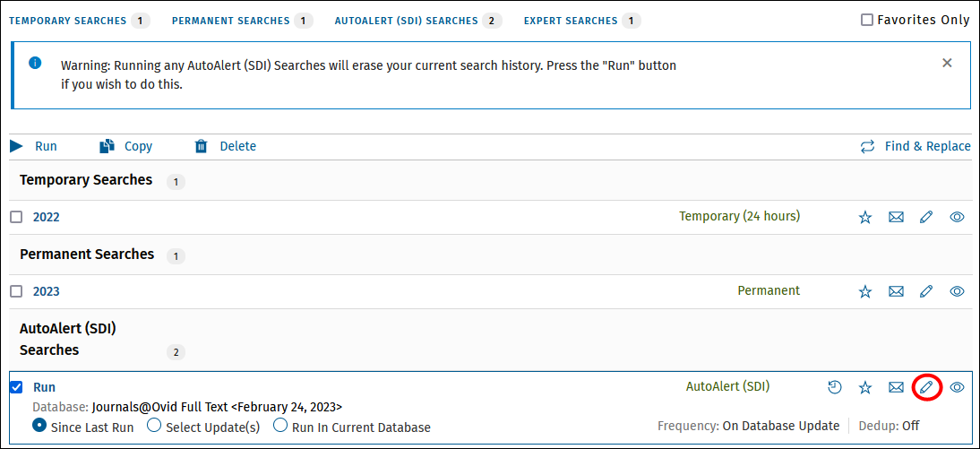Choose Run In Current Database option
This screenshot has width=980, height=449.
[280, 426]
